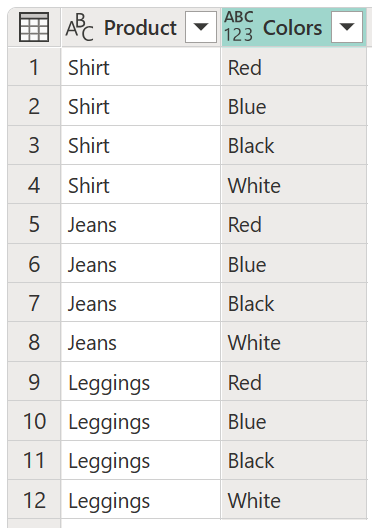Click the Blue cell in row 2

(x=294, y=106)
